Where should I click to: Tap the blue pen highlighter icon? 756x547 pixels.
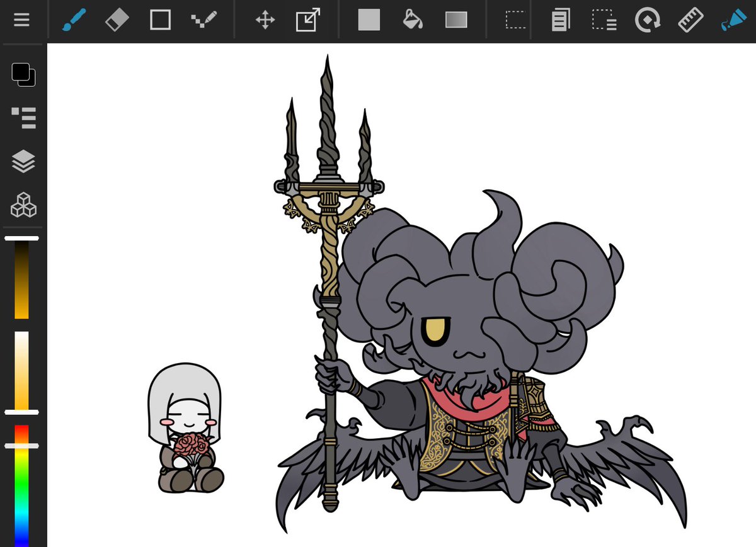tap(734, 20)
